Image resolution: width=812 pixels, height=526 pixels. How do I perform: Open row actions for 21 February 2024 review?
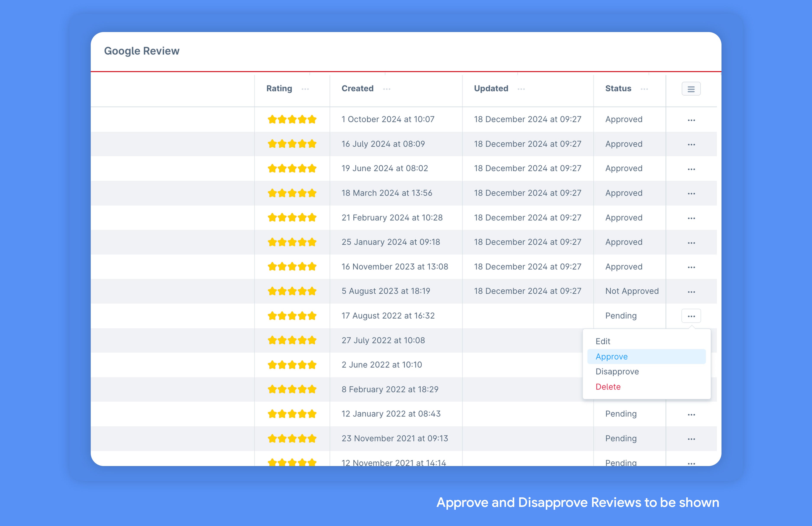tap(691, 218)
